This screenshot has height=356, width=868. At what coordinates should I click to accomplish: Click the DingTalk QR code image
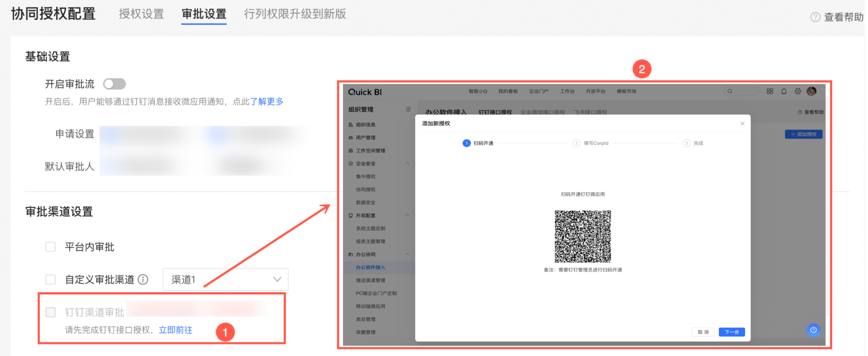pos(582,237)
